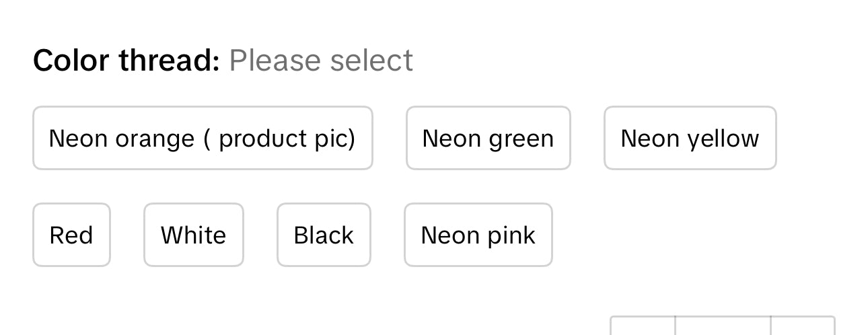Tap the button labeled "Neon orange ( product pic)"
This screenshot has height=335, width=868.
point(203,138)
